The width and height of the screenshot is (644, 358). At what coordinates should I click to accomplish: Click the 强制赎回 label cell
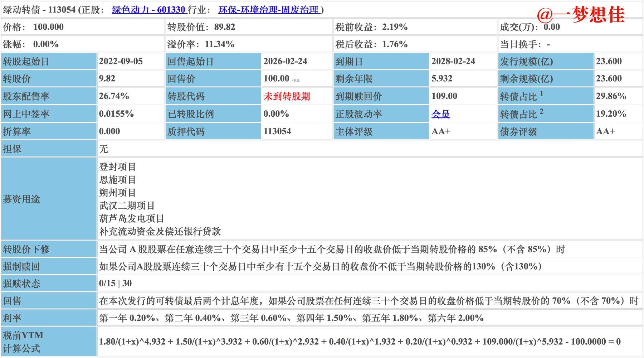point(49,266)
